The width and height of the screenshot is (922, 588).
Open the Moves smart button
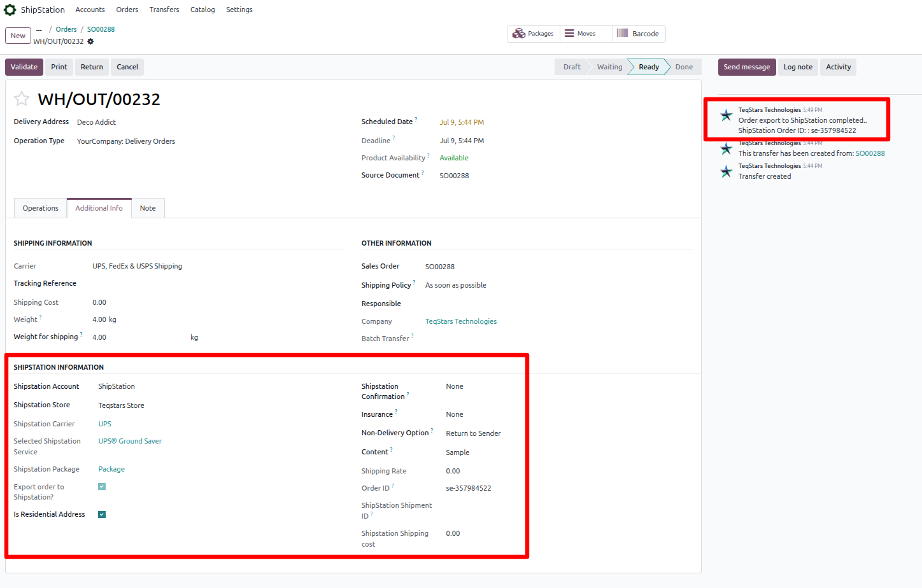[586, 34]
